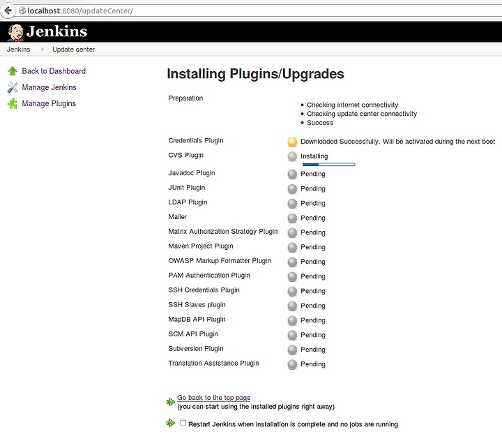Click status ball for Matrix Authorization Strategy Plugin
The width and height of the screenshot is (502, 448).
pyautogui.click(x=292, y=232)
